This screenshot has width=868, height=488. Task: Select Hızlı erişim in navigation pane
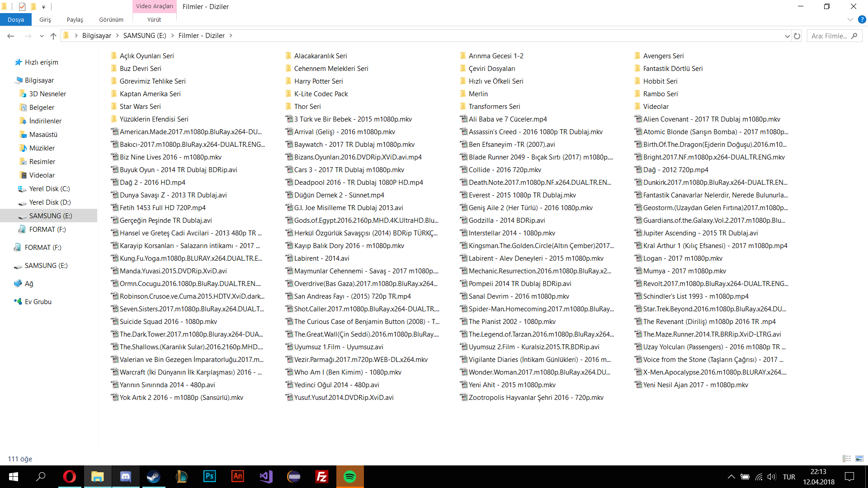pyautogui.click(x=42, y=62)
